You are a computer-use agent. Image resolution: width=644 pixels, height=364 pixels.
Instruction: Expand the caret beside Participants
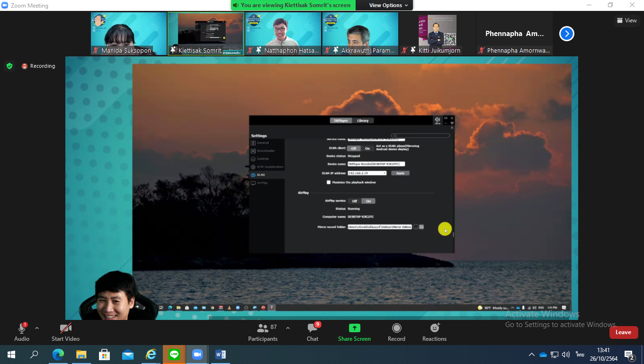coord(287,328)
